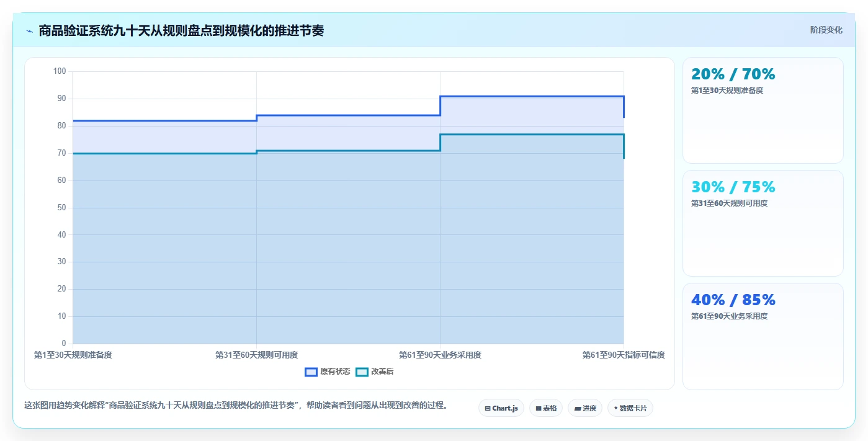Click the 第1至30天规则准备度 axis label

tap(73, 355)
